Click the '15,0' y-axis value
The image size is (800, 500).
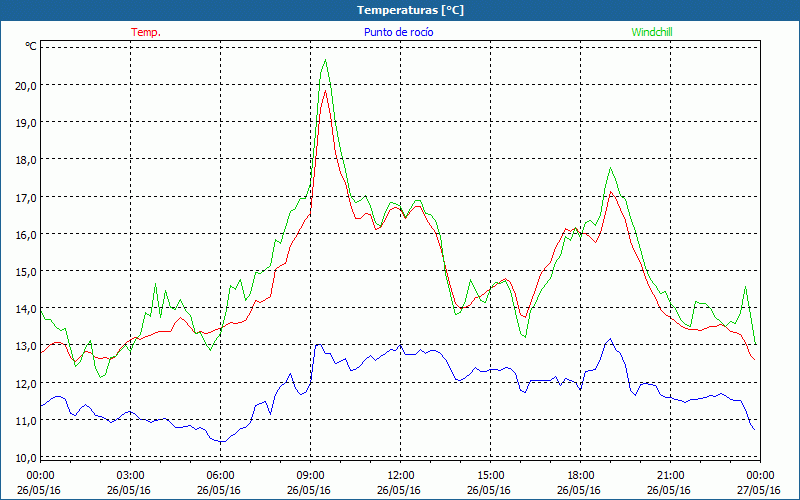26,271
